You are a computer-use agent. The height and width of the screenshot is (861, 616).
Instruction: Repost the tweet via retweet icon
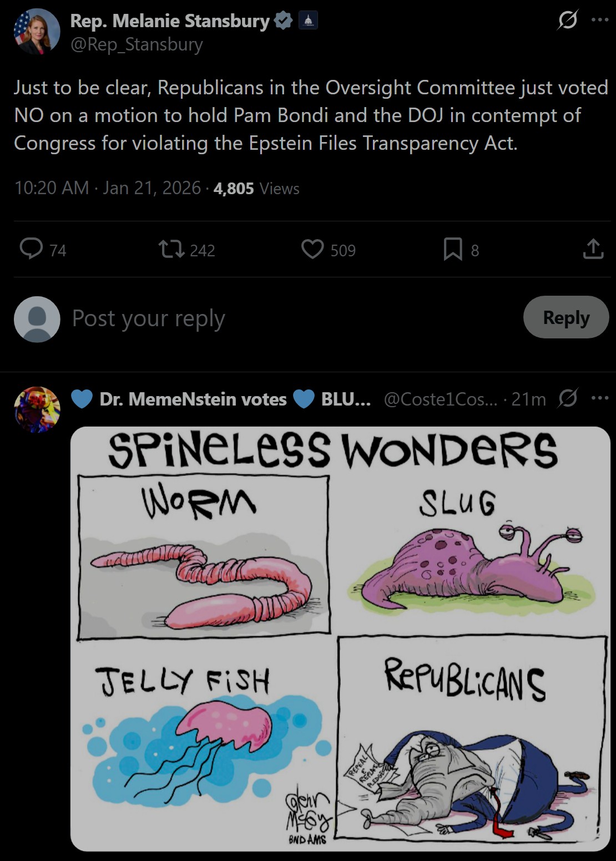(172, 249)
